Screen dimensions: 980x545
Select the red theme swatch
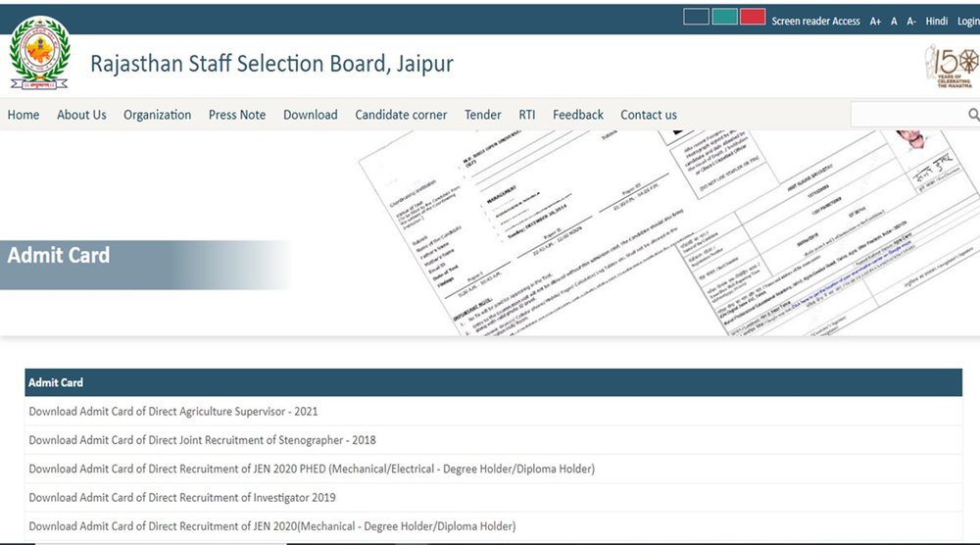coord(753,17)
